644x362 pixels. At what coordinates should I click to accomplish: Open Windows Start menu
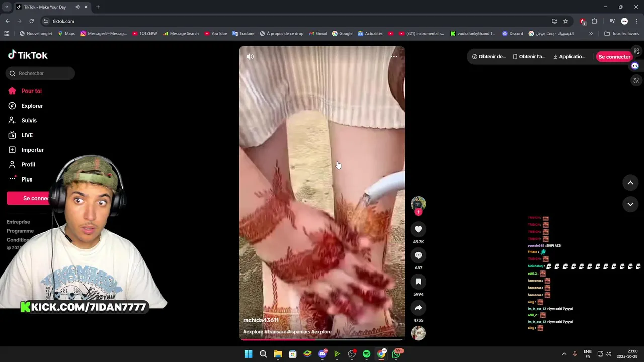coord(248,354)
